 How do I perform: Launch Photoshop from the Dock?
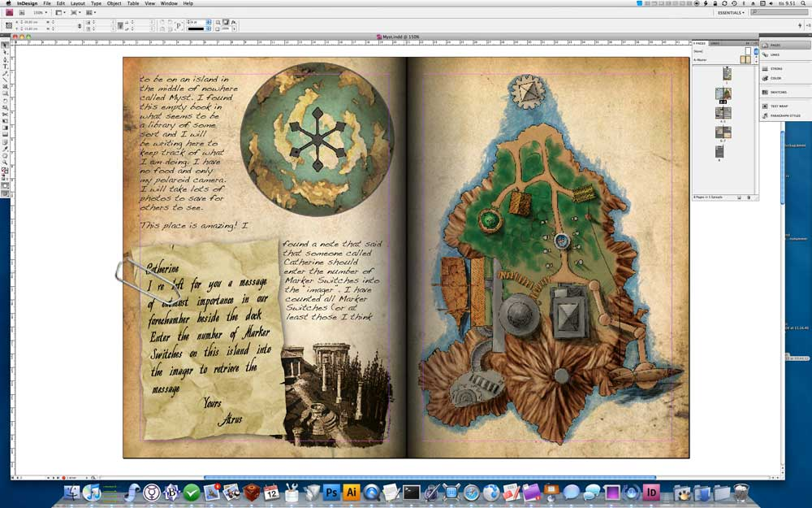pyautogui.click(x=331, y=493)
